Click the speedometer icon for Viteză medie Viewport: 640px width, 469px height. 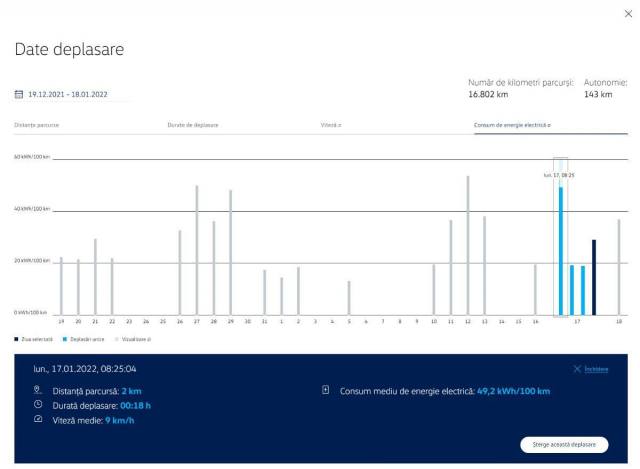38,419
